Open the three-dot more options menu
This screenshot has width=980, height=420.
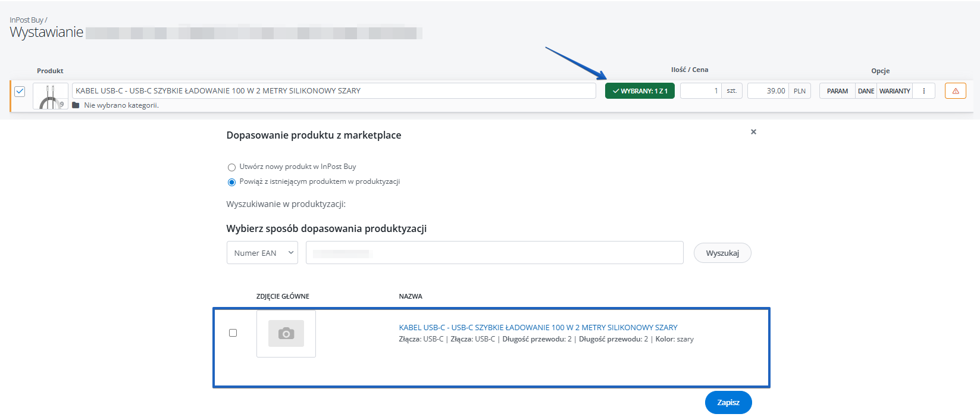click(x=923, y=91)
